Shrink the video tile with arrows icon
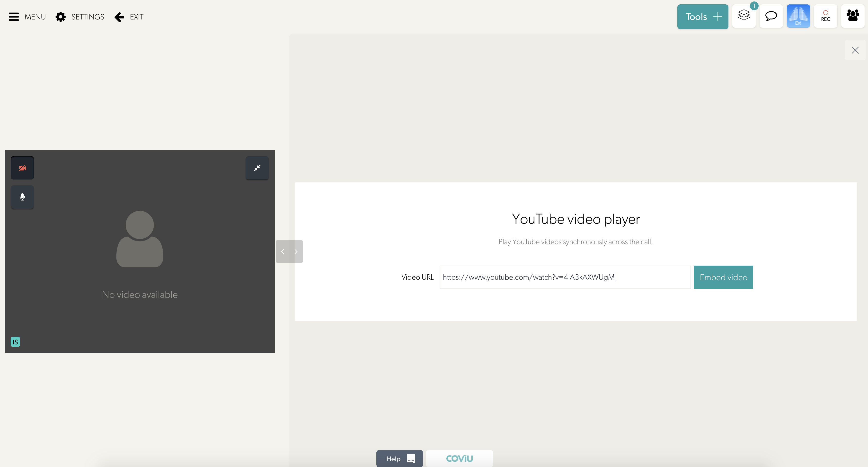 coord(257,168)
